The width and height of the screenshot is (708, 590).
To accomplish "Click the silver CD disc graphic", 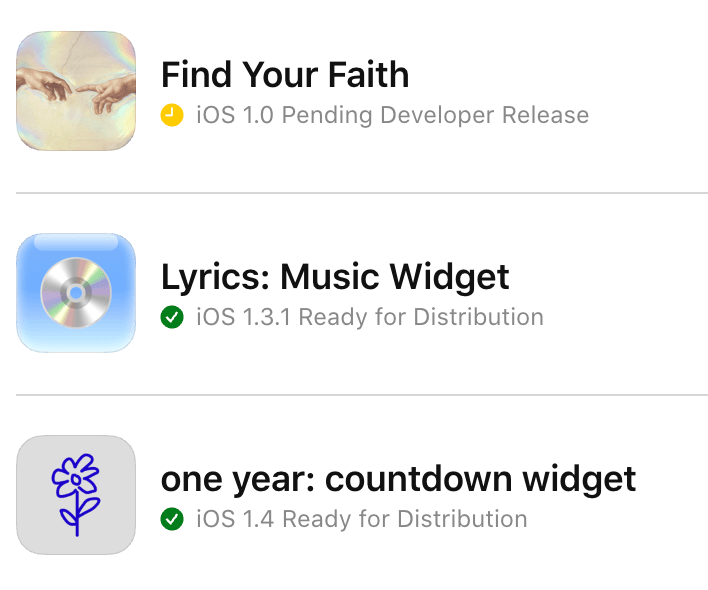I will (76, 294).
